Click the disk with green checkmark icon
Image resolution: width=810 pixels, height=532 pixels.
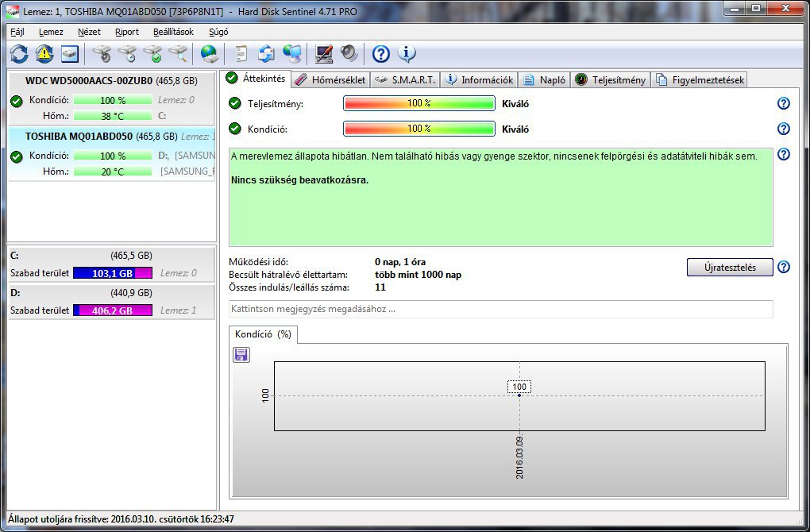point(152,54)
